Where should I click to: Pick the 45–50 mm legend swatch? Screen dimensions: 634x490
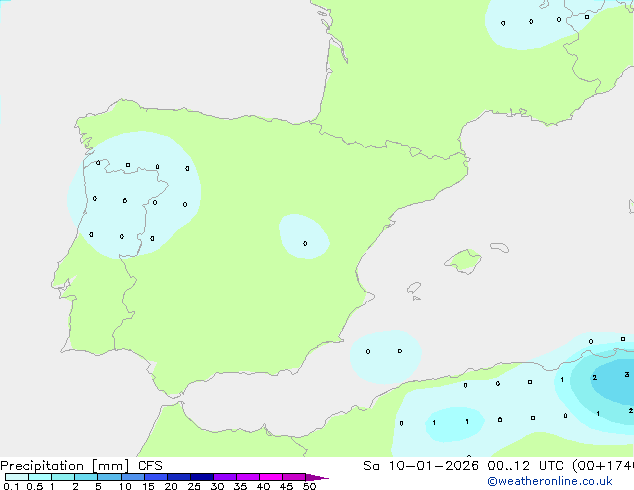pyautogui.click(x=294, y=477)
